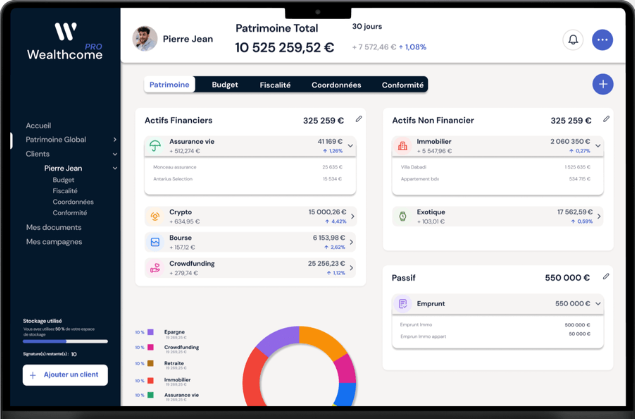Click the 30 jours period label
Image resolution: width=635 pixels, height=419 pixels.
tap(367, 27)
